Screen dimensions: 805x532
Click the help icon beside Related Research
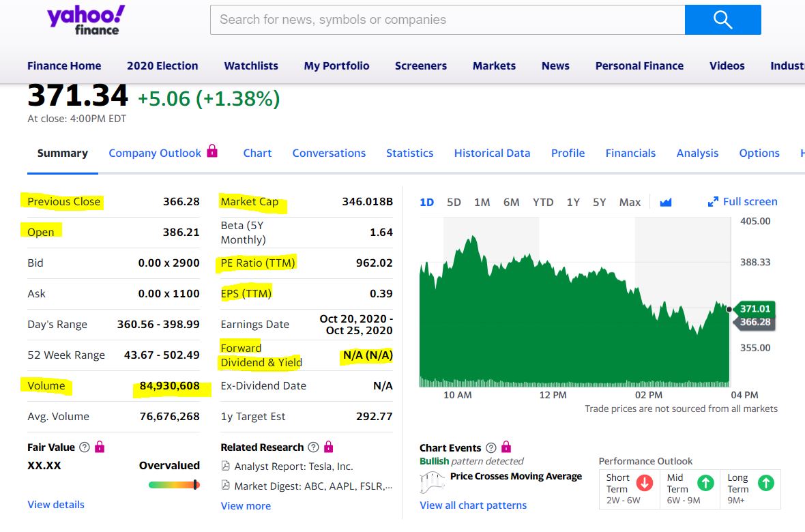pyautogui.click(x=313, y=447)
